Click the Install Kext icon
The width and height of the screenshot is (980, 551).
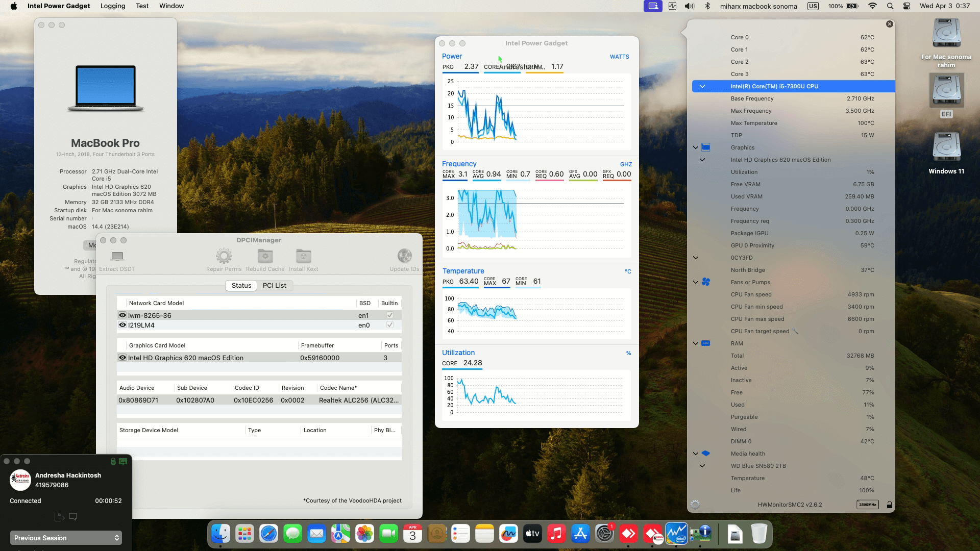(303, 256)
